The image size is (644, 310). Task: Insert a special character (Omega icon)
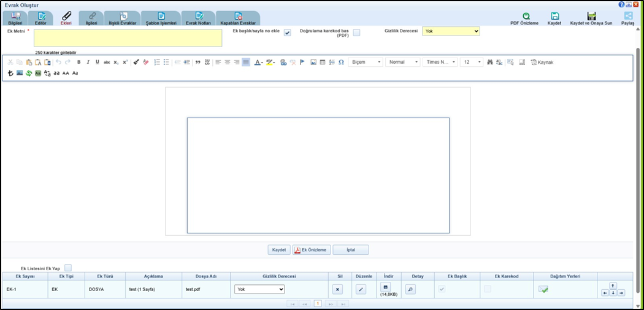[341, 62]
